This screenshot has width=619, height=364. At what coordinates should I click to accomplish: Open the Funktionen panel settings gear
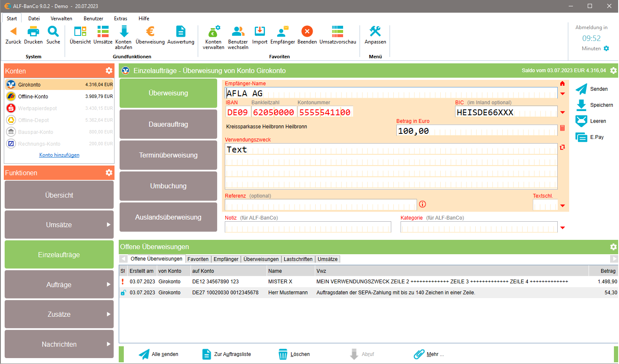point(109,172)
